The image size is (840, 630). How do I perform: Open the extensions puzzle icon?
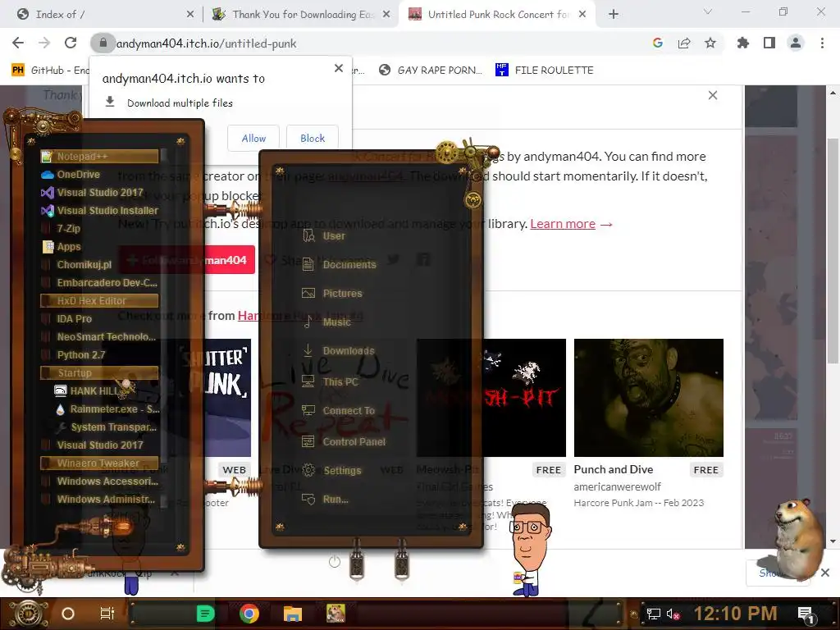(x=743, y=43)
